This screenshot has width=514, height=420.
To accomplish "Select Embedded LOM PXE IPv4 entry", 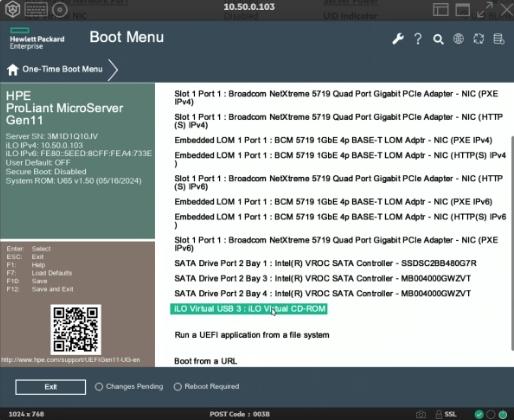I will tap(333, 140).
